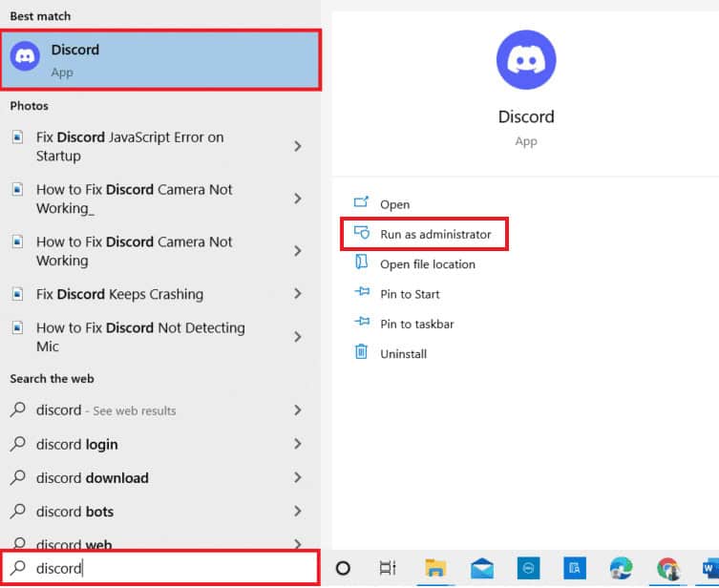Screen dimensions: 719x588
Task: Click the Dell app icon in taskbar
Action: [x=528, y=568]
